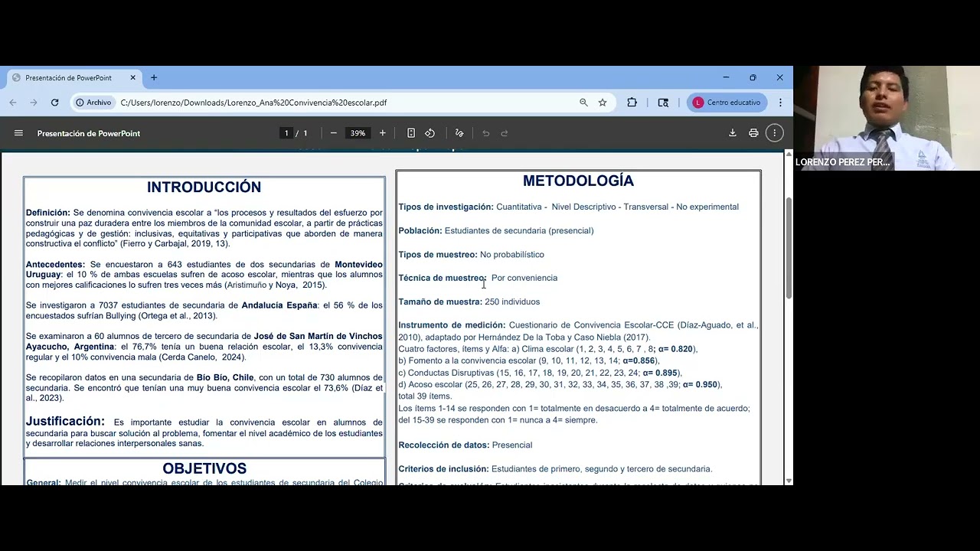Screen dimensions: 980x551
Task: Zoom in the PDF document
Action: coord(383,133)
